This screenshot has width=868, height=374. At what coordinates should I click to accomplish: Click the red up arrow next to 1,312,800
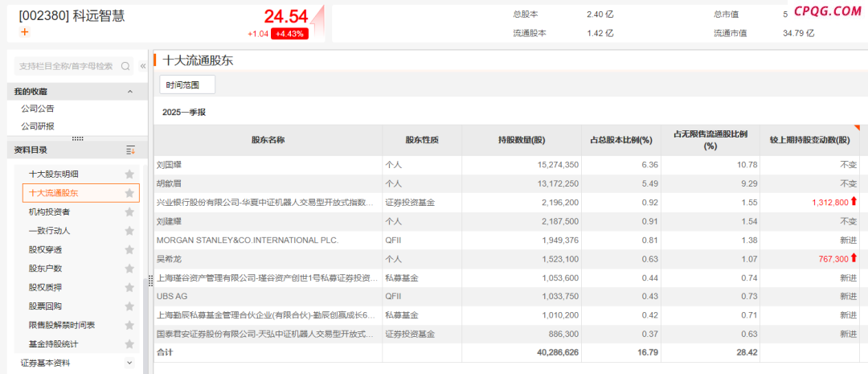tap(854, 202)
